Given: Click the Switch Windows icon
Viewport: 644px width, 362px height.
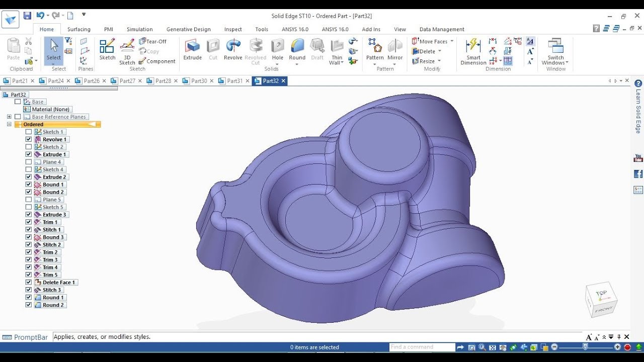Looking at the screenshot, I should coord(555,46).
